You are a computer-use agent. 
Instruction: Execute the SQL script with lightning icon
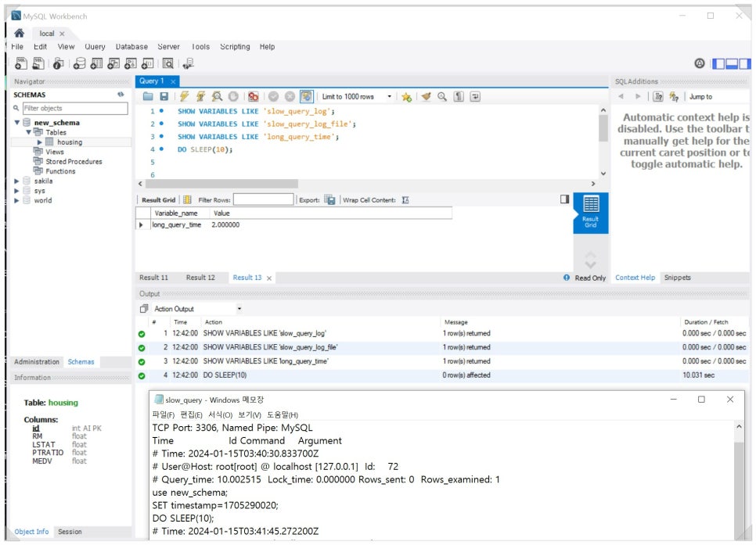tap(184, 96)
